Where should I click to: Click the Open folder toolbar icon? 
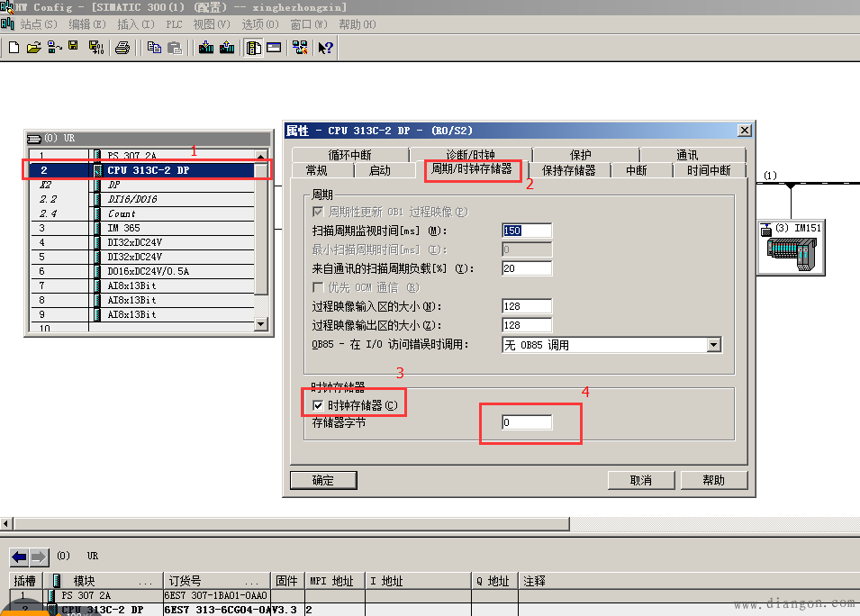33,48
